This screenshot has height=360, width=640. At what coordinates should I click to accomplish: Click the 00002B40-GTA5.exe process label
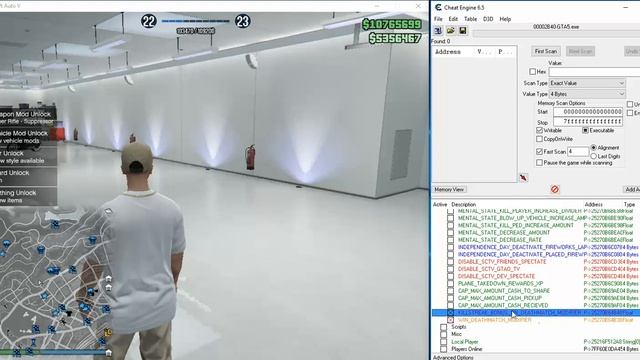pyautogui.click(x=556, y=27)
